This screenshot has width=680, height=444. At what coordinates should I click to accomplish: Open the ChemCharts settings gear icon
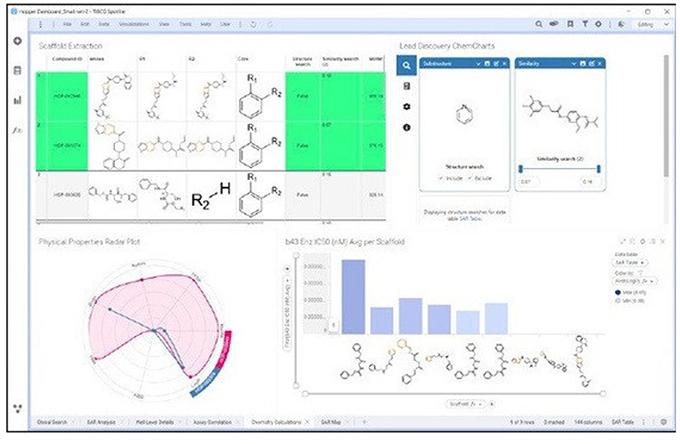click(x=407, y=106)
